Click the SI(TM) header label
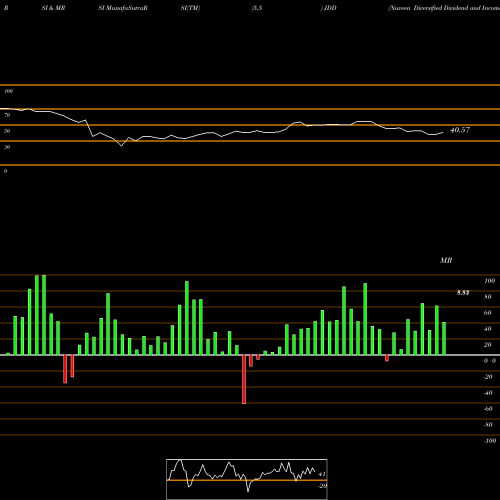The width and height of the screenshot is (500, 500). pos(190,8)
